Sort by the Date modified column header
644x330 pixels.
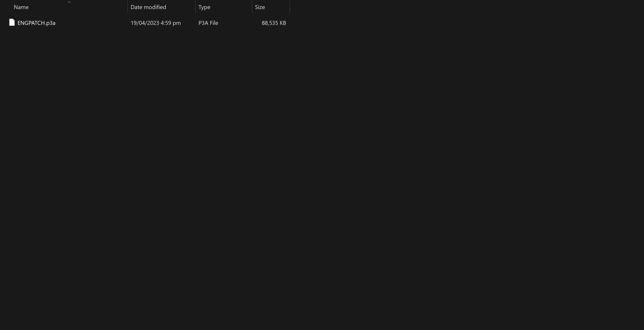pyautogui.click(x=148, y=7)
